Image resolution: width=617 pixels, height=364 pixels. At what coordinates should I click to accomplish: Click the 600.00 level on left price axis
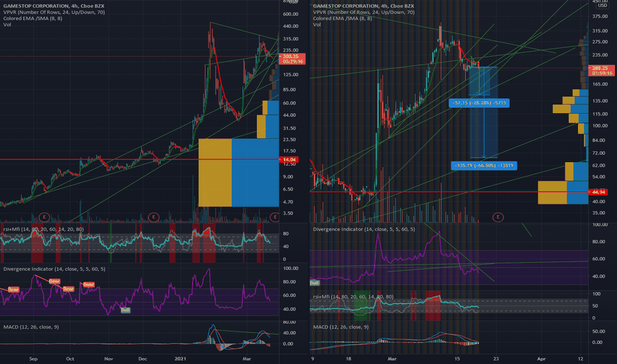[291, 14]
